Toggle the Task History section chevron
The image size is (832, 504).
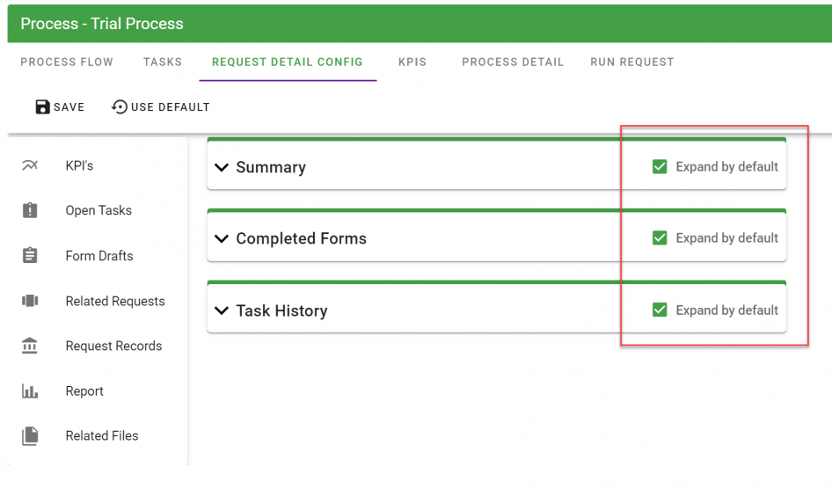(x=221, y=310)
